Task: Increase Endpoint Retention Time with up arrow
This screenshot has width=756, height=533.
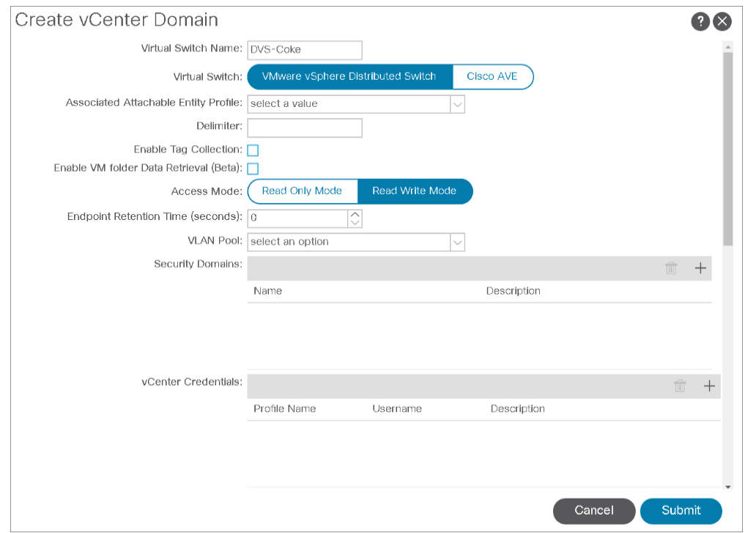Action: coord(355,214)
